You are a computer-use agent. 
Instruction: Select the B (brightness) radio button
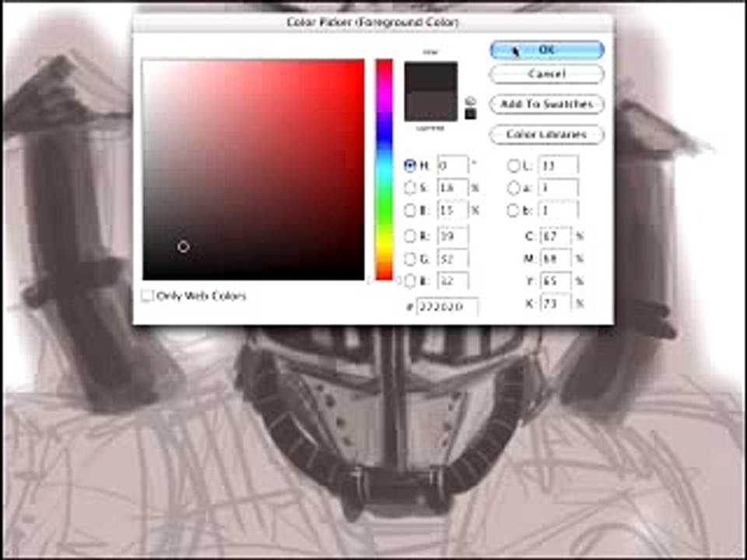coord(410,210)
